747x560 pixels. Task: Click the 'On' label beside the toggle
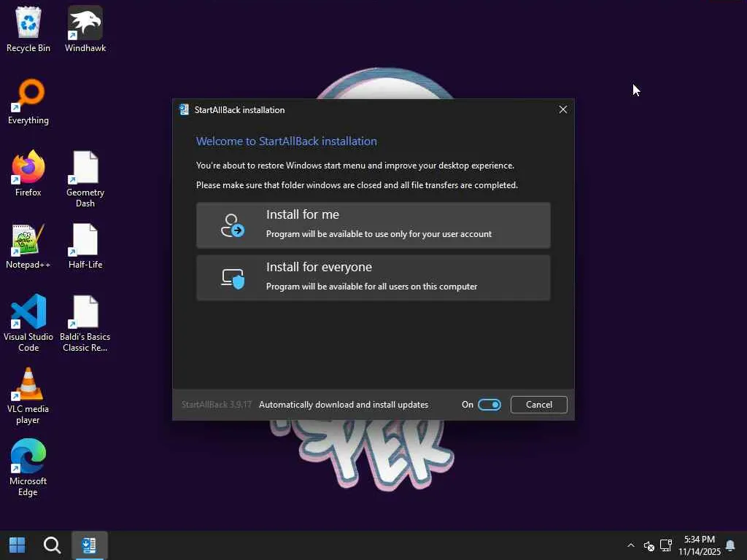click(x=468, y=405)
